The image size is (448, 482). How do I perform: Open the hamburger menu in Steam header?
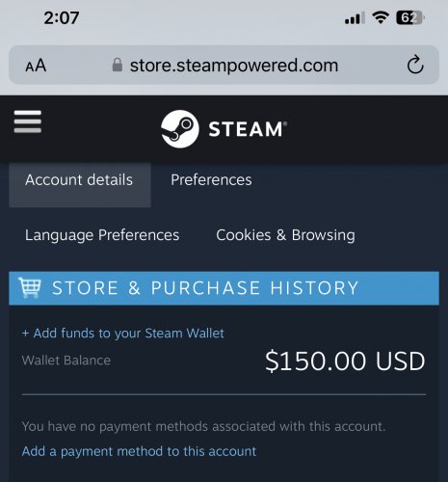click(28, 121)
